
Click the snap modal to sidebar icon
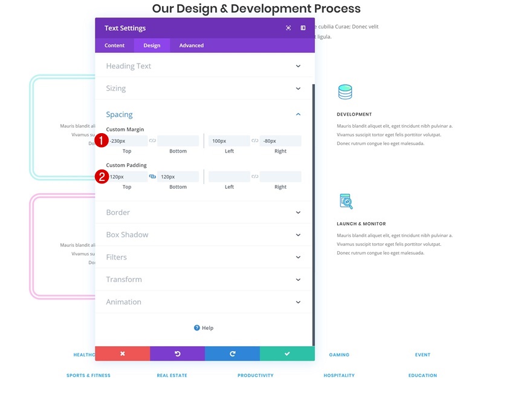click(x=303, y=28)
